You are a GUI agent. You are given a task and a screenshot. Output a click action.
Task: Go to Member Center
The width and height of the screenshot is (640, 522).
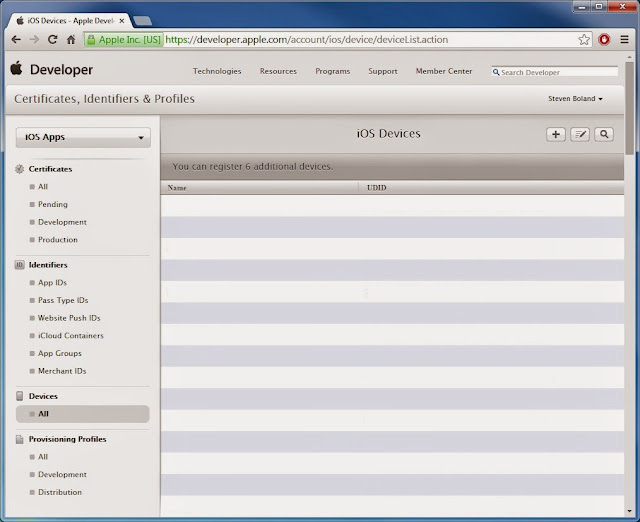click(444, 71)
